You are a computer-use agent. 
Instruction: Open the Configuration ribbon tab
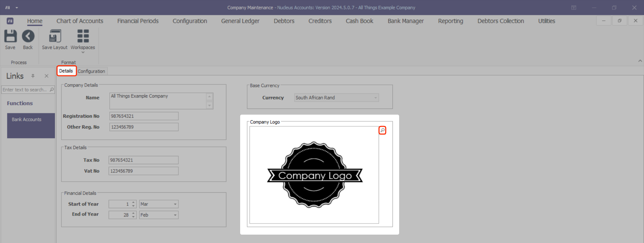[190, 21]
